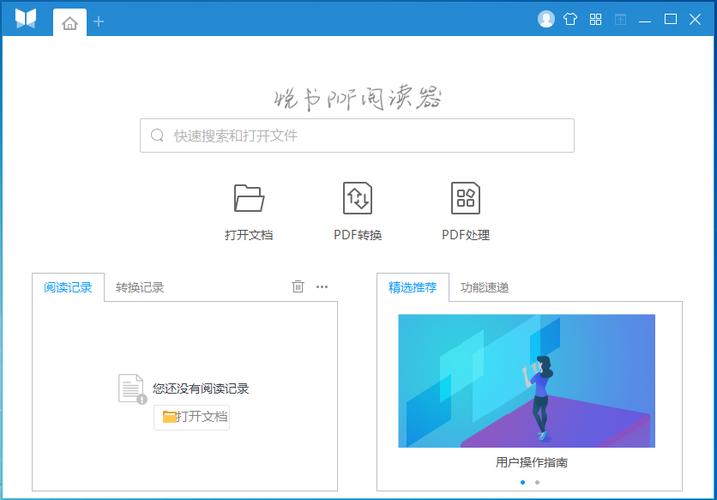Screen dimensions: 717x500
Task: Click the 快速搜索和打开文件 search field
Action: [x=357, y=136]
